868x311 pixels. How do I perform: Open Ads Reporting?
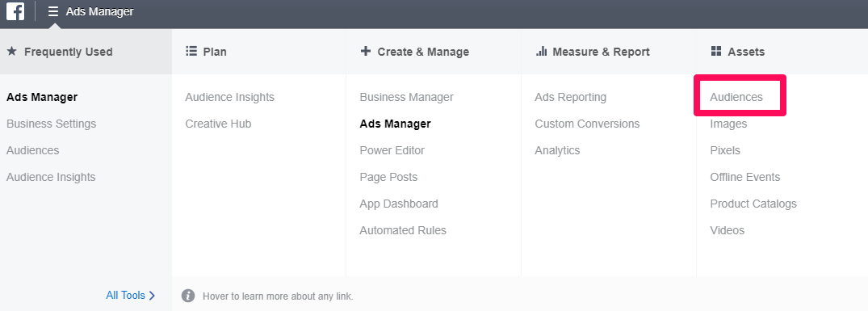tap(570, 98)
